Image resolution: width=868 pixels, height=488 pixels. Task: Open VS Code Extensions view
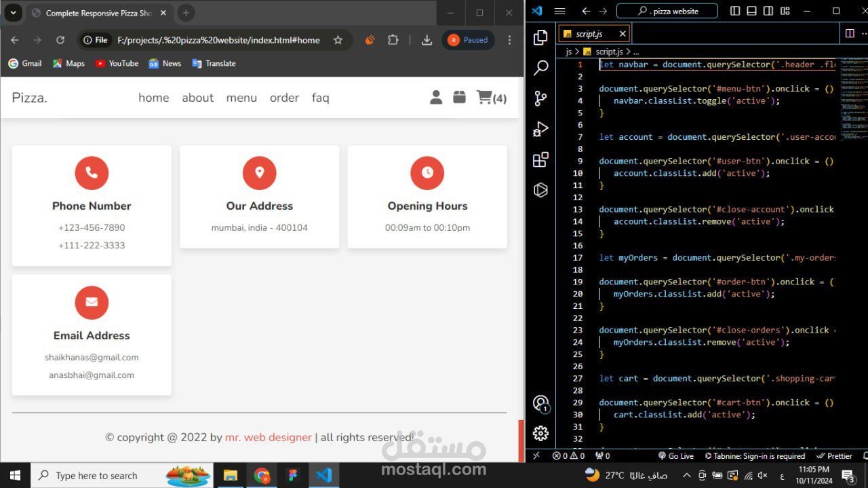tap(540, 159)
